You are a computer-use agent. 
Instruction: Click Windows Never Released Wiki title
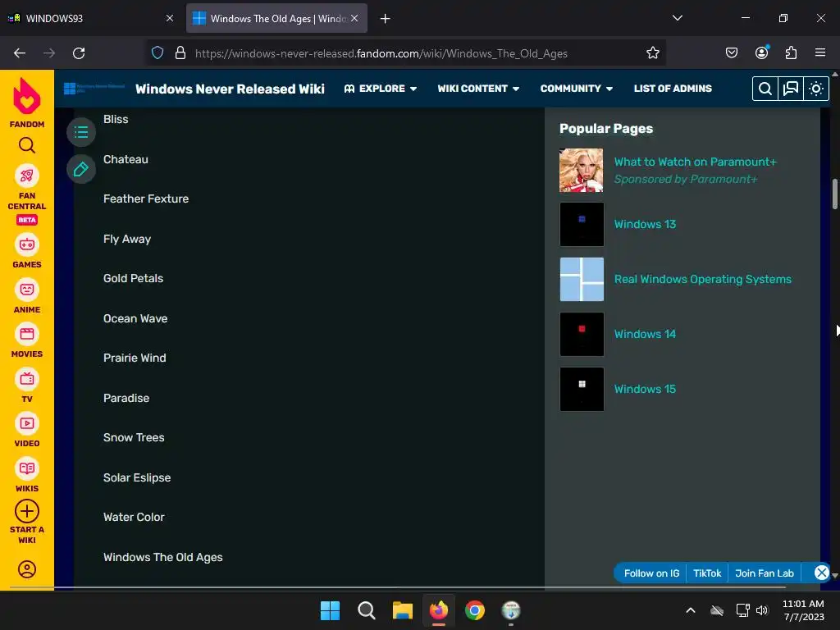tap(230, 89)
